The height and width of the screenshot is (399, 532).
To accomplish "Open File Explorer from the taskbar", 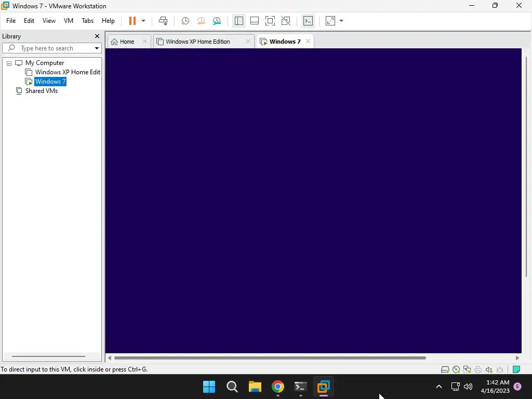I will pyautogui.click(x=255, y=387).
